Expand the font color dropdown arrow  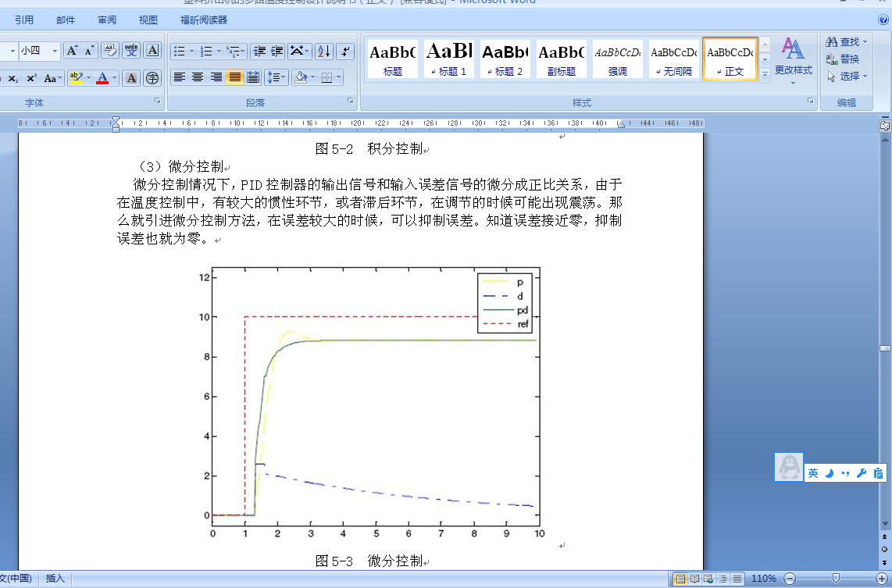[x=114, y=78]
